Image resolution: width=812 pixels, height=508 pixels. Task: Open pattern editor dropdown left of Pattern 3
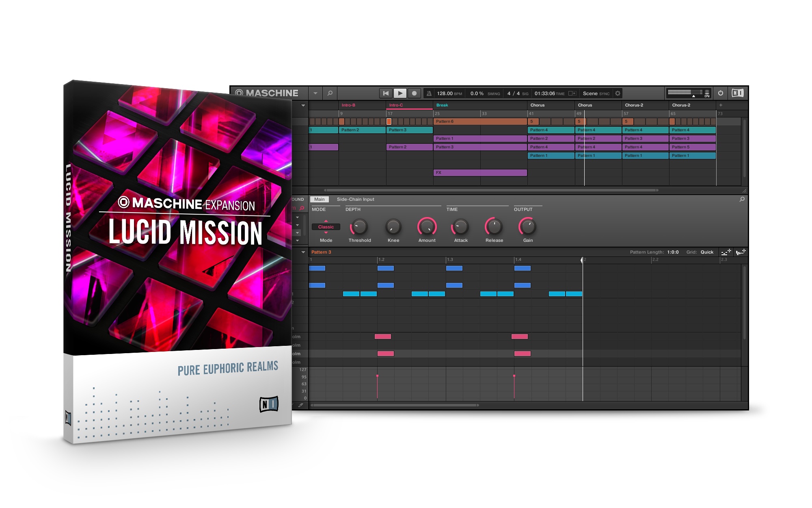coord(303,252)
